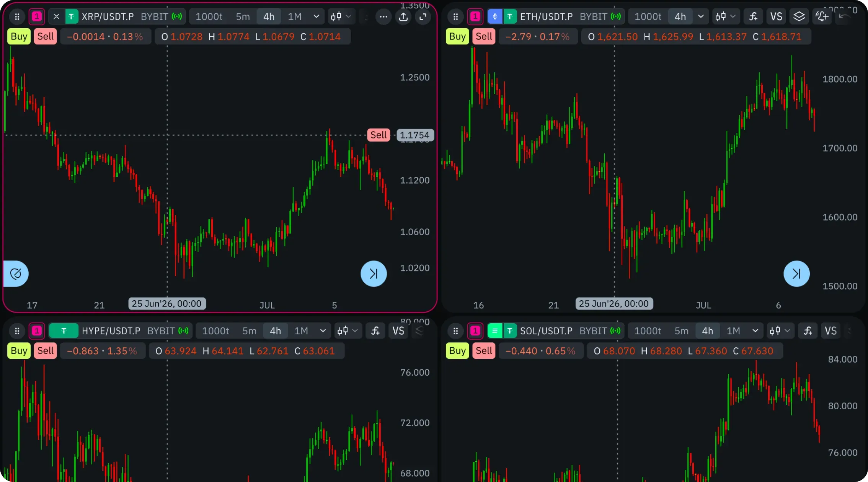Open fullscreen view of XRP chart
Image resolution: width=868 pixels, height=482 pixels.
tap(423, 17)
